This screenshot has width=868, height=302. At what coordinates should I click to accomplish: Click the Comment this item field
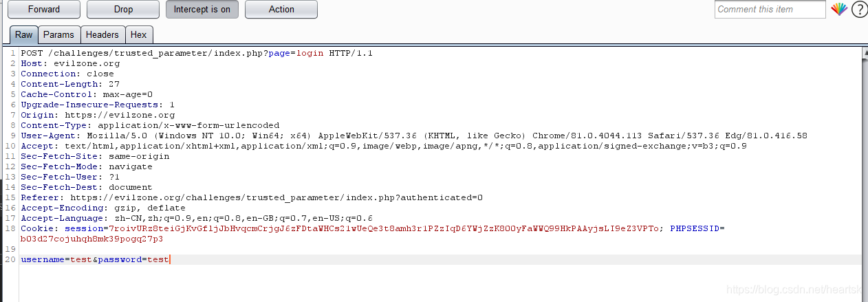770,9
